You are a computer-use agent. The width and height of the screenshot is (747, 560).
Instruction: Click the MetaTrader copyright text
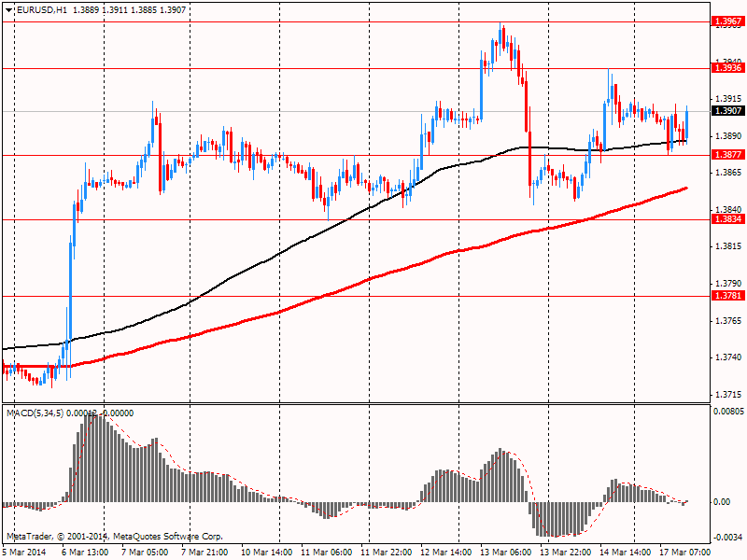tap(114, 536)
